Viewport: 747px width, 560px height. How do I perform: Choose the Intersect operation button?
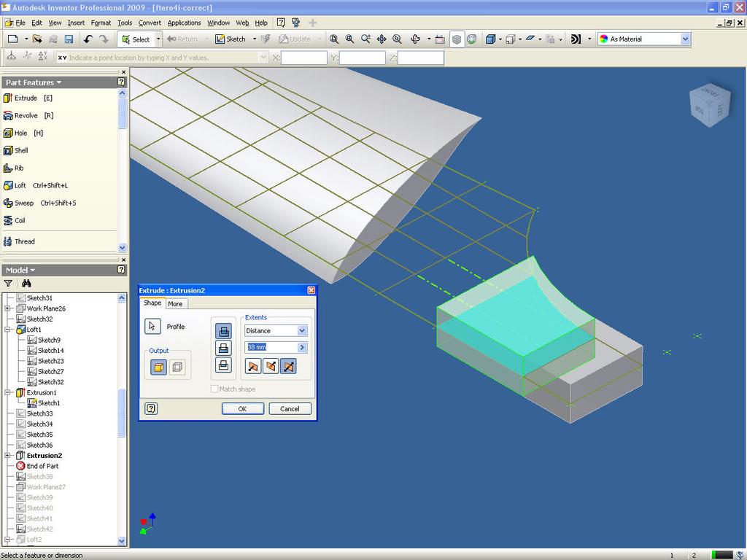[x=223, y=365]
